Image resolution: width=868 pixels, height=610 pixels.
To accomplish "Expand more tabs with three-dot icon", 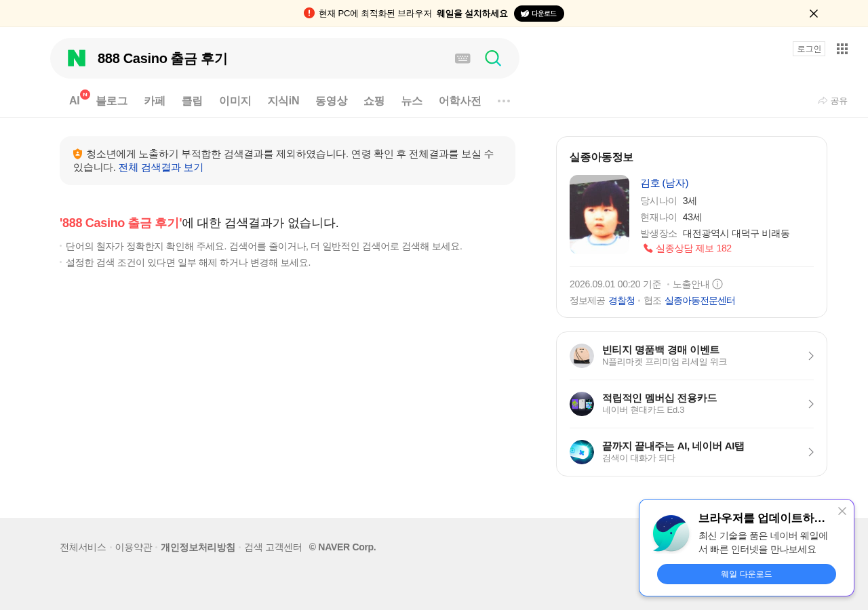I will click(x=504, y=101).
